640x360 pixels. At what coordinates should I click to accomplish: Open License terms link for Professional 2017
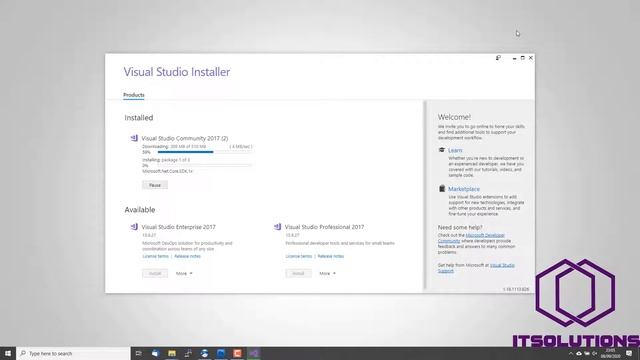point(299,256)
